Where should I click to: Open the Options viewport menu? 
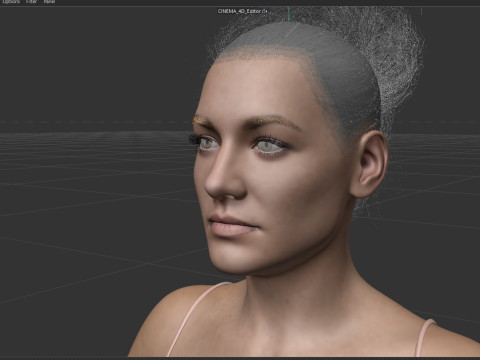pyautogui.click(x=11, y=1)
